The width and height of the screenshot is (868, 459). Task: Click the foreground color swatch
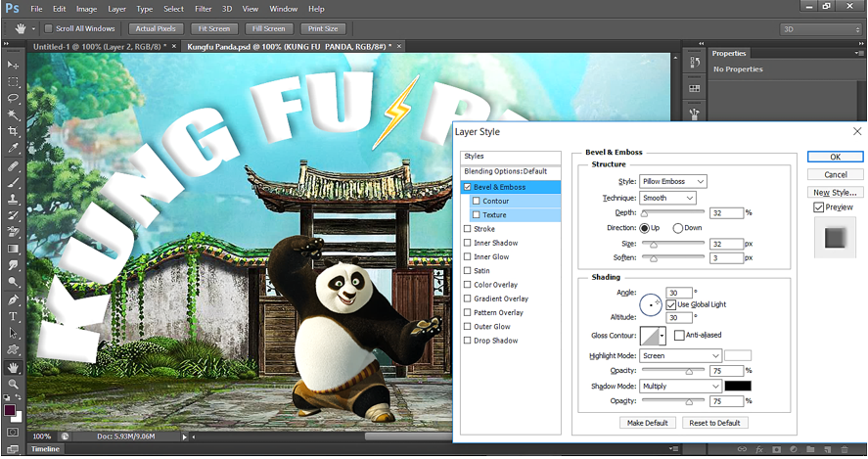[10, 410]
